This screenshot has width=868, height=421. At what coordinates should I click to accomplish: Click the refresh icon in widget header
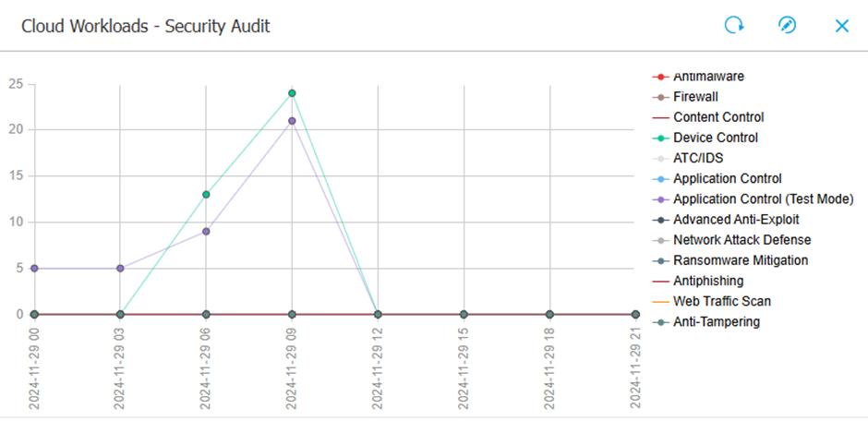(x=734, y=26)
